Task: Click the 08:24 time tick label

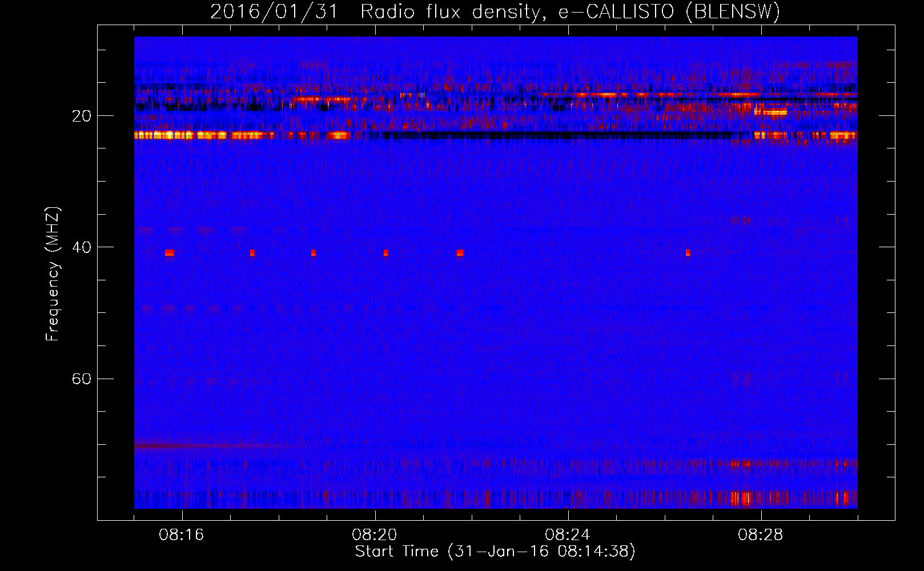Action: 568,535
